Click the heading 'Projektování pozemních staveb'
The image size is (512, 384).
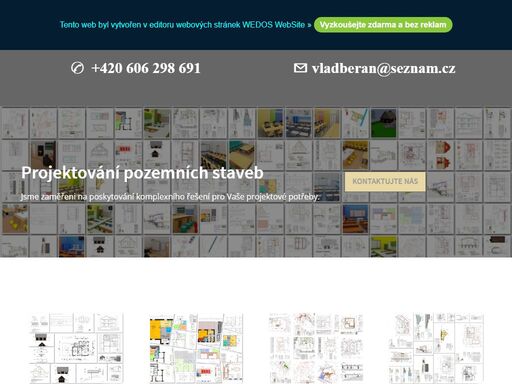point(142,173)
